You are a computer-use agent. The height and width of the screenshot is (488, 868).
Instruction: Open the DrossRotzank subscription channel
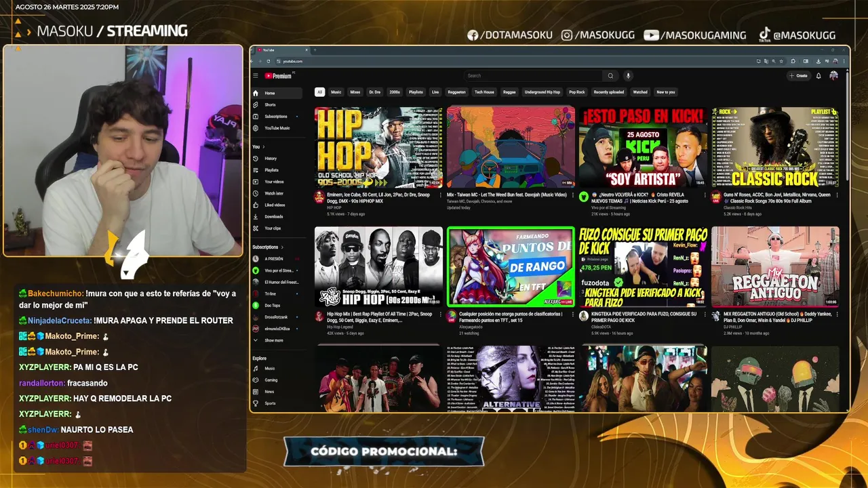click(x=277, y=317)
